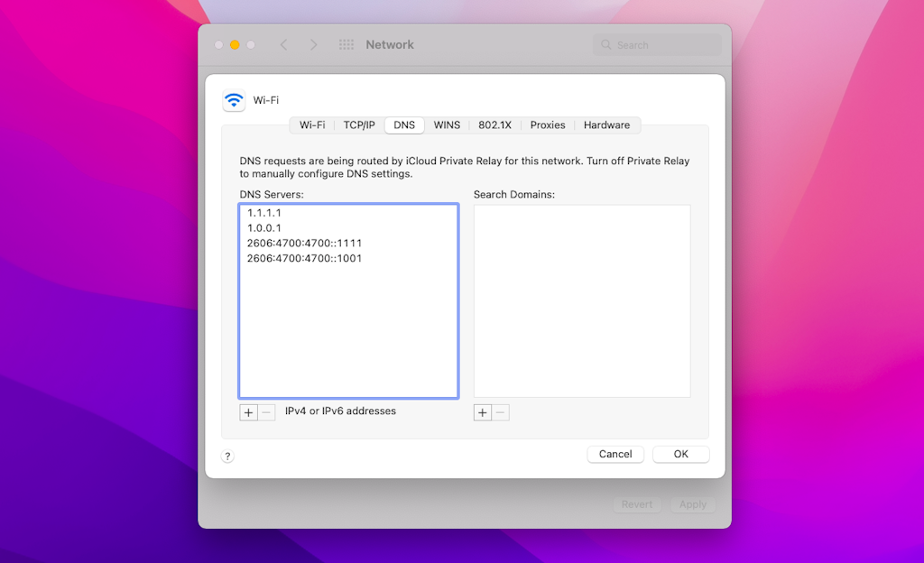
Task: Click the help question mark button
Action: click(x=227, y=457)
